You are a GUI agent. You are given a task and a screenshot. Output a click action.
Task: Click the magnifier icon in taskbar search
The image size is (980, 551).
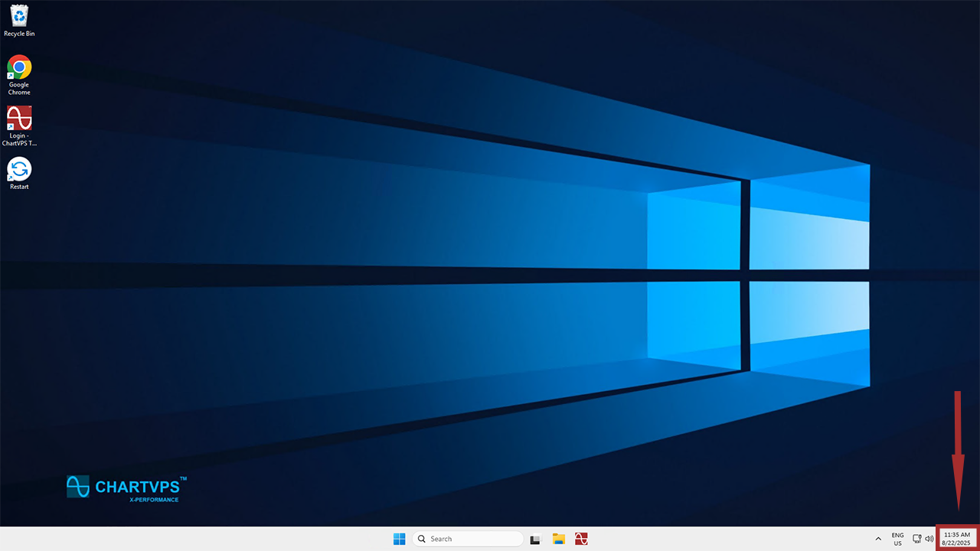(x=422, y=539)
